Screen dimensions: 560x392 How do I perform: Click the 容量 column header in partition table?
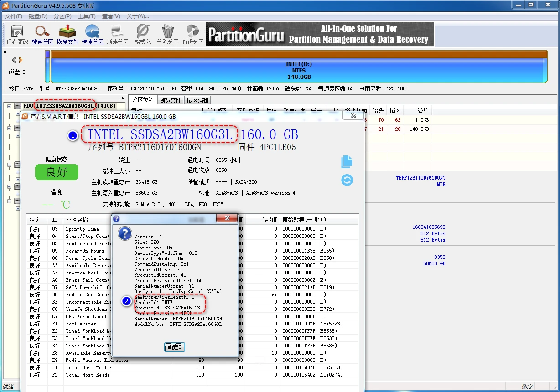click(x=423, y=110)
